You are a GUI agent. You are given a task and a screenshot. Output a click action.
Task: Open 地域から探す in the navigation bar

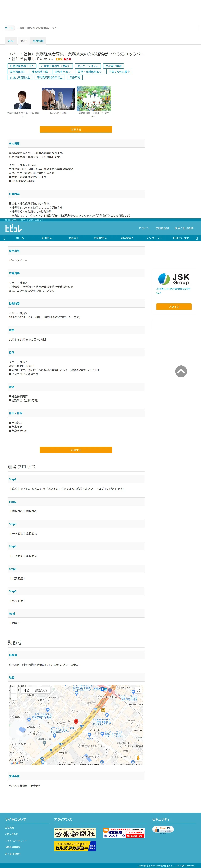181,238
